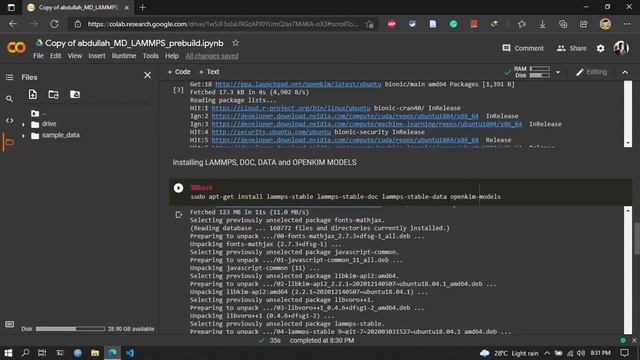Open the Help menu
Viewport: 640px width, 360px height.
click(172, 56)
